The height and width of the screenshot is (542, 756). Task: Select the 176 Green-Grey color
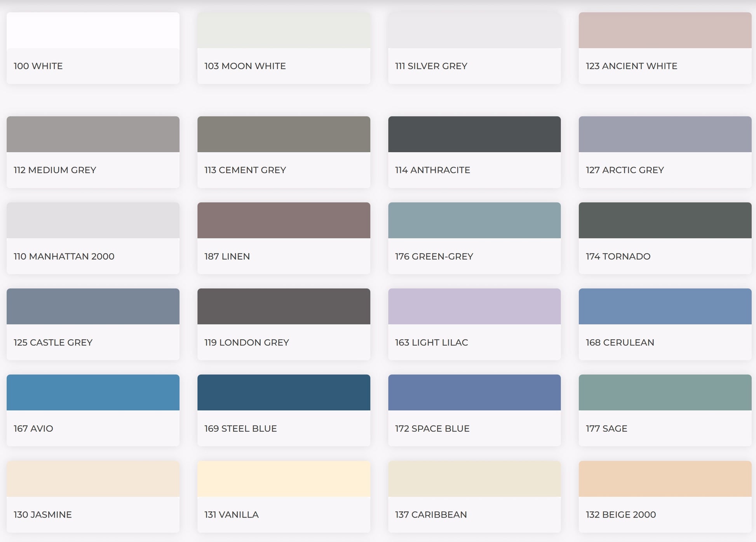click(x=474, y=220)
